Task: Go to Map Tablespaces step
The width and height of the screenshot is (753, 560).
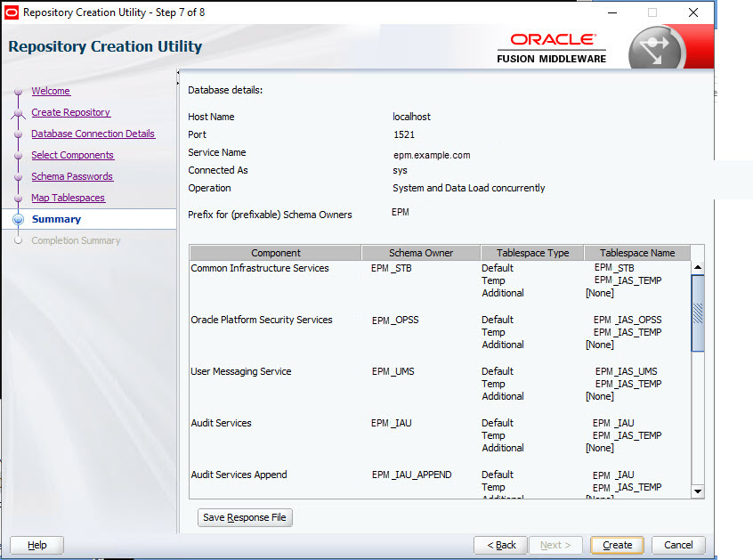Action: click(x=68, y=198)
